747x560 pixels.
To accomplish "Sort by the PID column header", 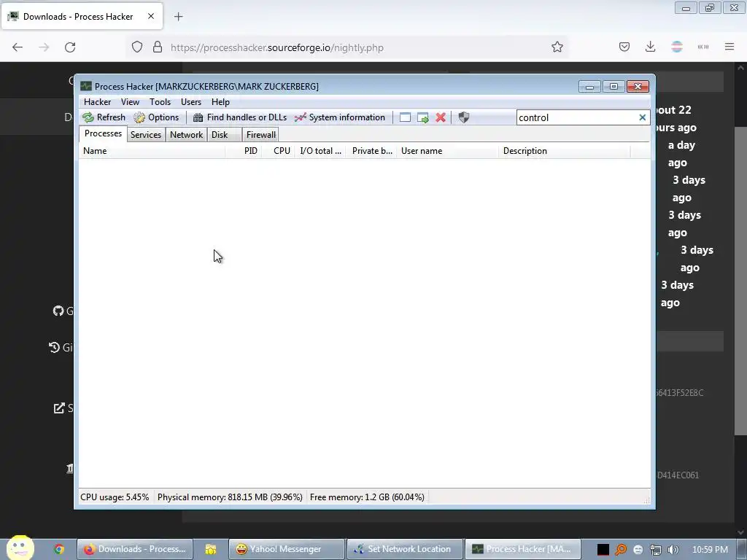I will coord(243,151).
